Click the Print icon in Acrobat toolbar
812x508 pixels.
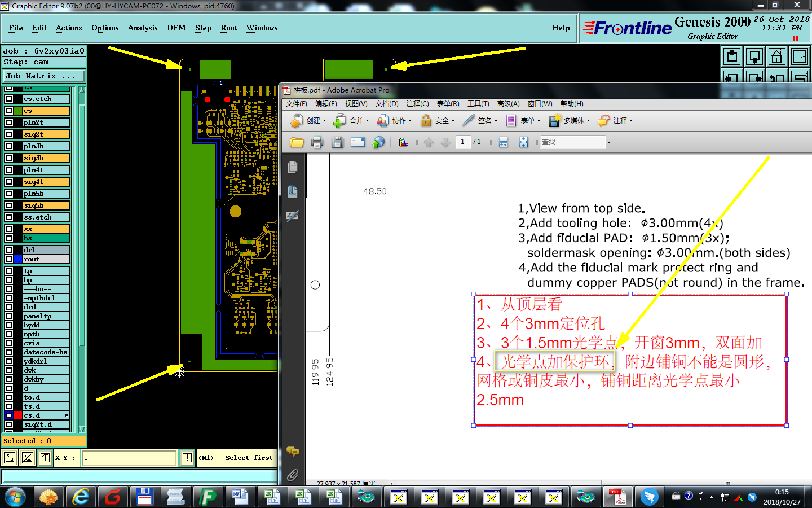(317, 142)
